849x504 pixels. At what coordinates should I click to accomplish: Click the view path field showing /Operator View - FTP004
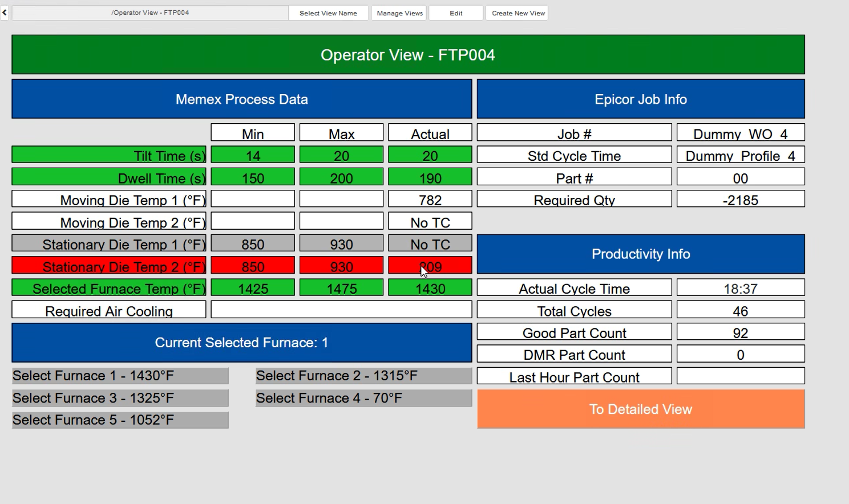150,13
